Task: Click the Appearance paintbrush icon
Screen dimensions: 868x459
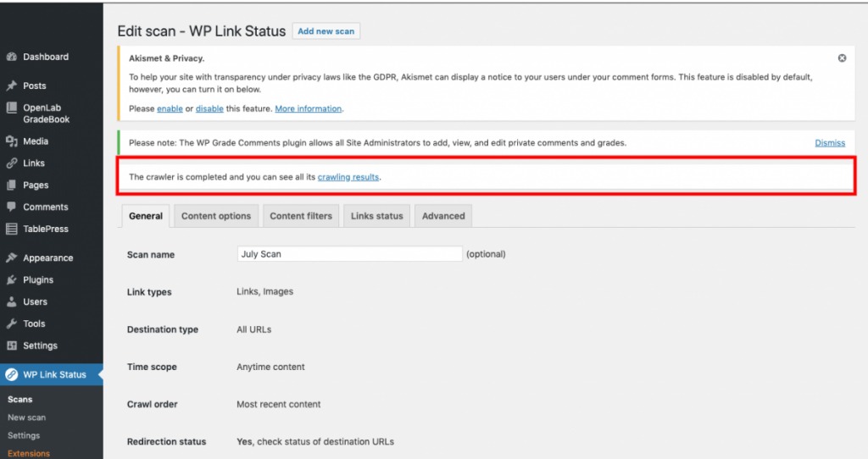Action: click(11, 257)
